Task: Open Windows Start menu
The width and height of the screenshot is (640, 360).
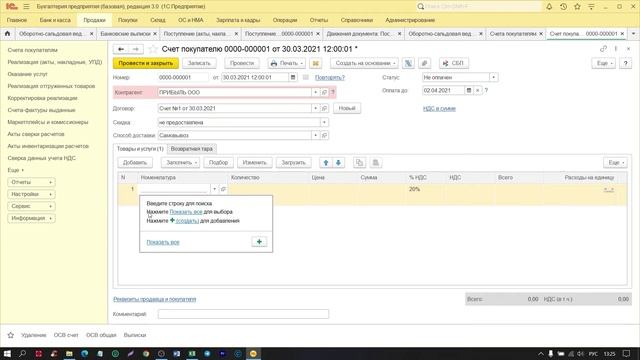Action: (x=7, y=353)
